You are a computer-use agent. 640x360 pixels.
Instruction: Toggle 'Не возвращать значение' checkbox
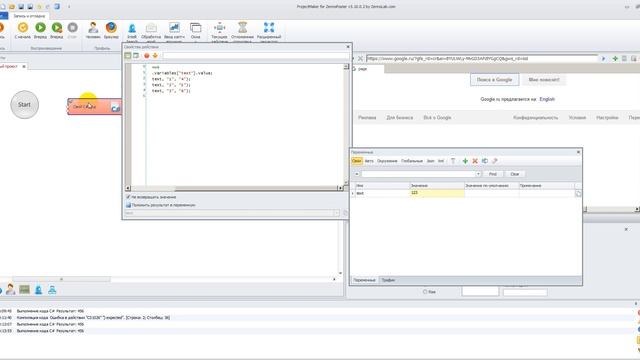click(x=128, y=197)
